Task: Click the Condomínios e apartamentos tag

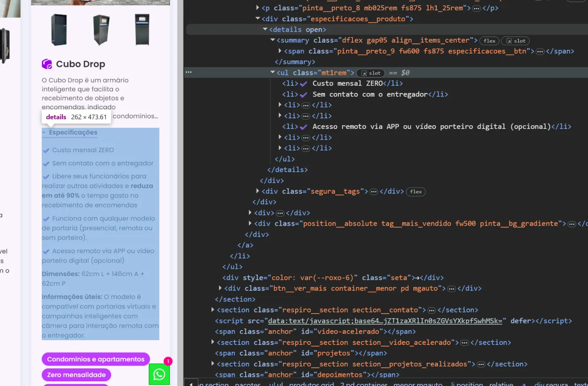Action: (x=96, y=359)
